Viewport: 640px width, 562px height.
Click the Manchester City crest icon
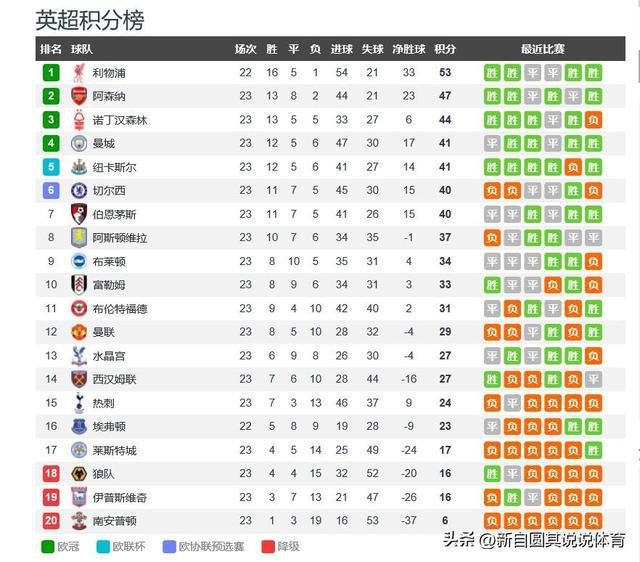pos(79,144)
